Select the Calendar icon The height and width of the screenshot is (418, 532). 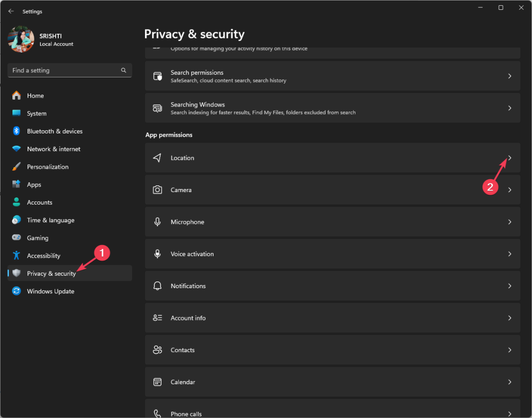coord(157,382)
